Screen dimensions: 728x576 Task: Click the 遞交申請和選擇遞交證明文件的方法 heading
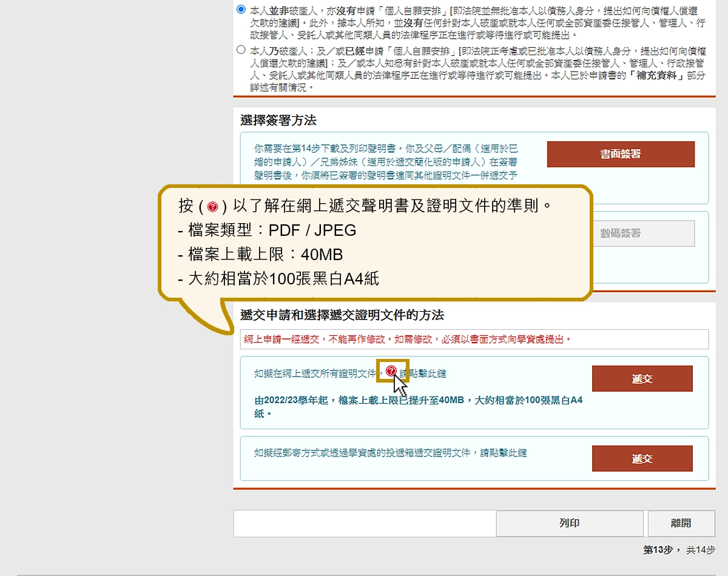[342, 315]
